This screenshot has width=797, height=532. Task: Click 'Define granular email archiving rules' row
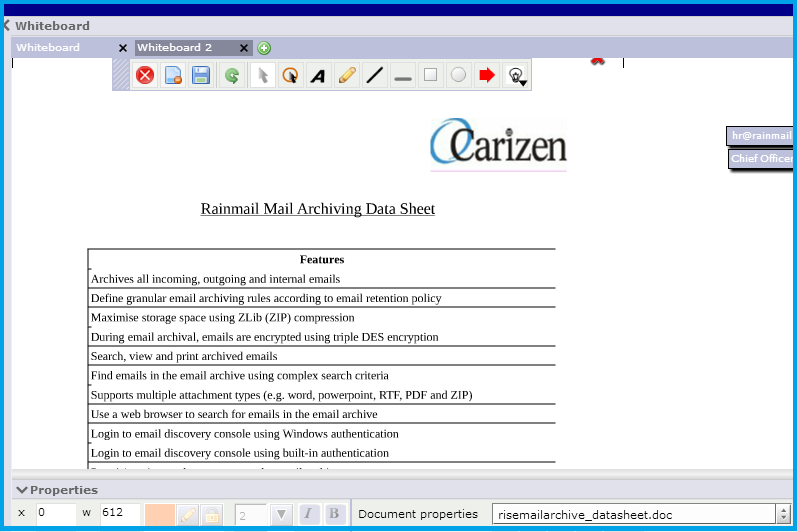(322, 298)
